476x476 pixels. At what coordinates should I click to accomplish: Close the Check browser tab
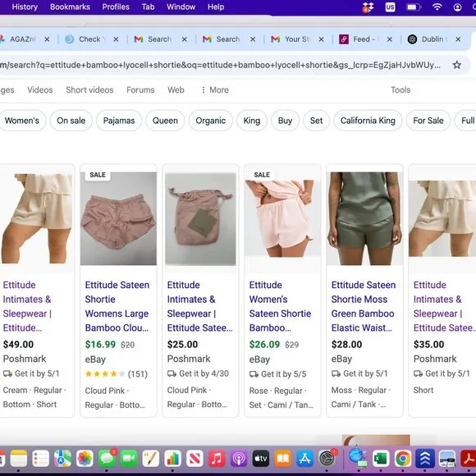116,39
